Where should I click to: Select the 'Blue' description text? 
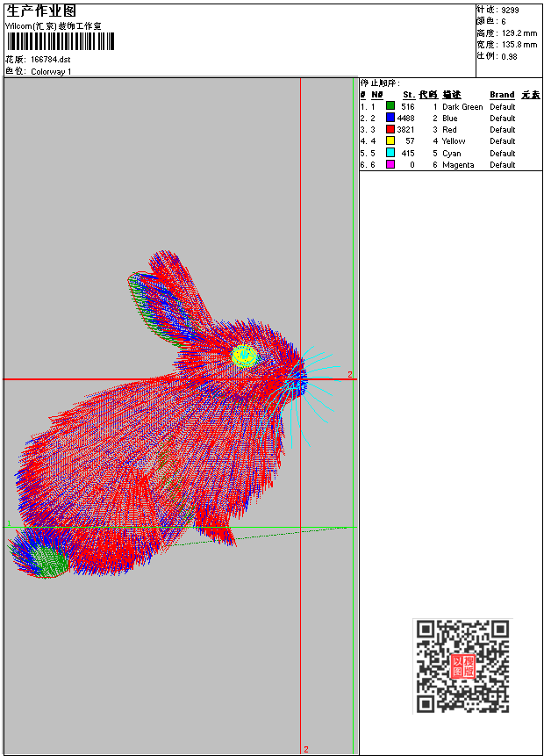coord(450,119)
